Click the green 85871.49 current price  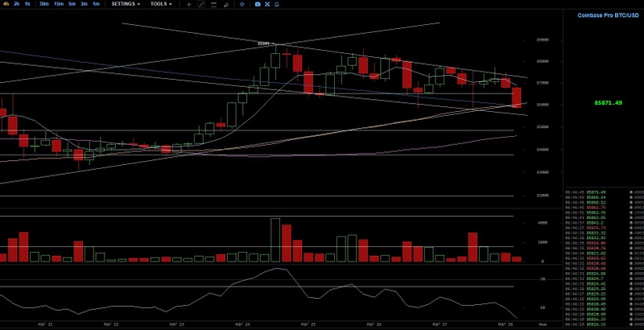coord(609,103)
